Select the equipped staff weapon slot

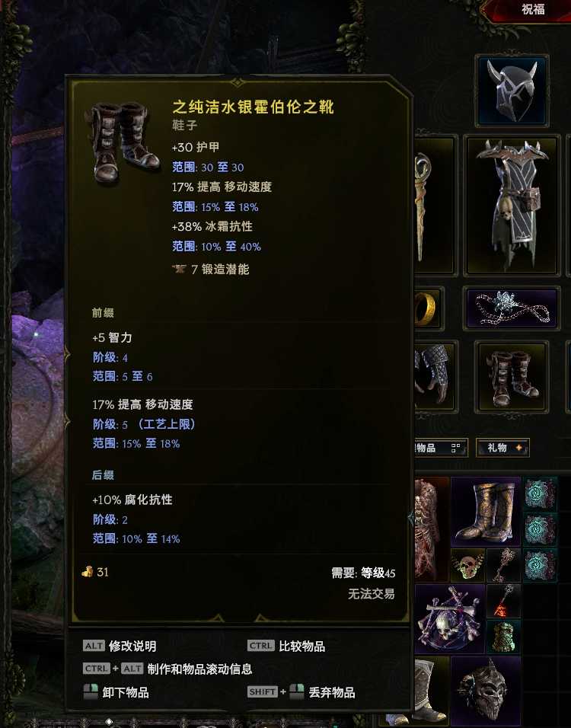435,206
